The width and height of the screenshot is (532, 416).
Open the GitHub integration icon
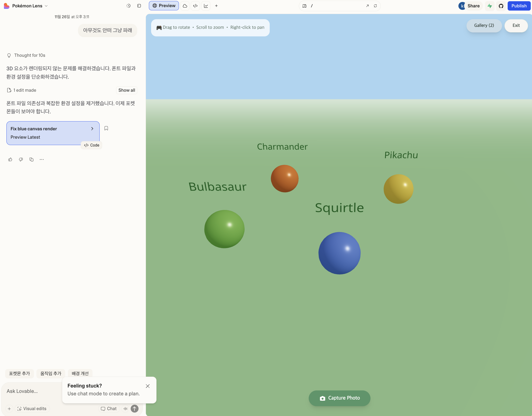pyautogui.click(x=501, y=6)
